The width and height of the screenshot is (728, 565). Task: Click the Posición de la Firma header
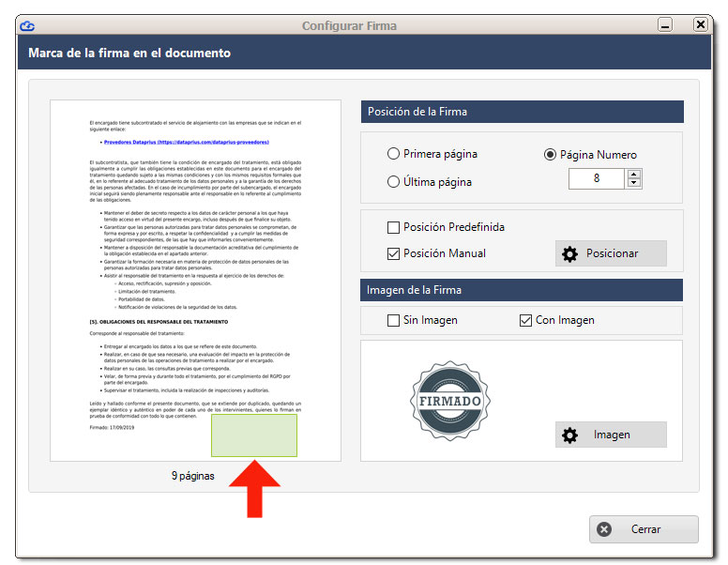[522, 112]
